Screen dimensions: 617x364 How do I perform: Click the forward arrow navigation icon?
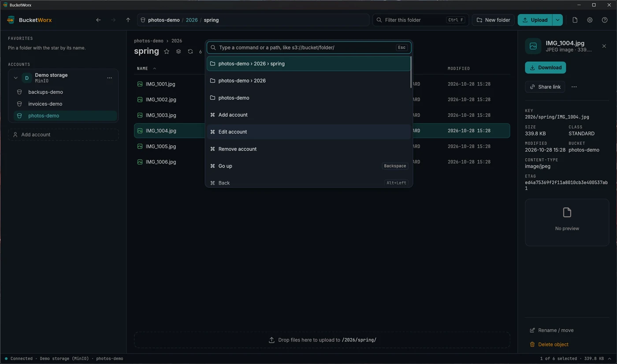(x=113, y=20)
